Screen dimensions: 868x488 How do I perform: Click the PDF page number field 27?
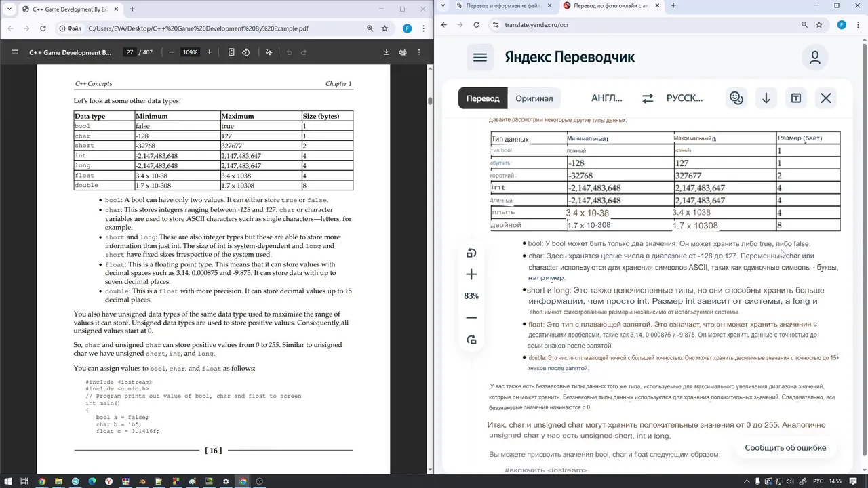(130, 52)
